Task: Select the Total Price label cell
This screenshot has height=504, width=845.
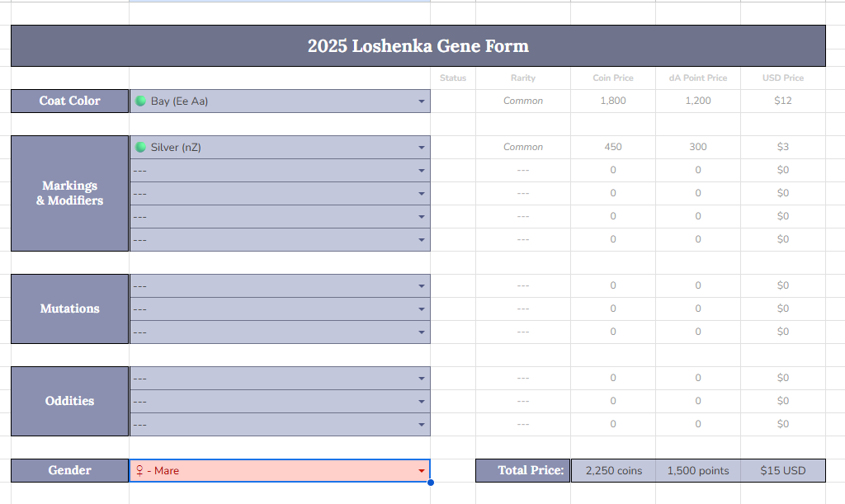Action: (522, 470)
